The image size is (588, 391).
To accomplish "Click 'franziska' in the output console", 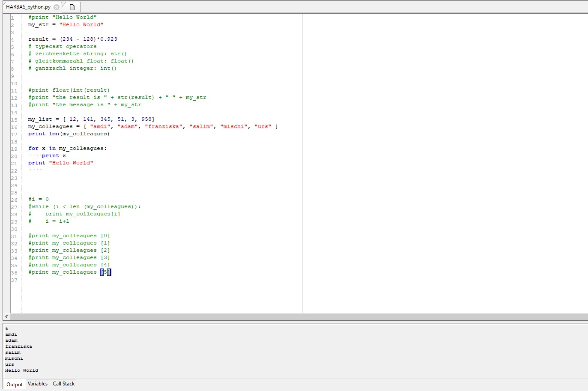I will tap(19, 346).
